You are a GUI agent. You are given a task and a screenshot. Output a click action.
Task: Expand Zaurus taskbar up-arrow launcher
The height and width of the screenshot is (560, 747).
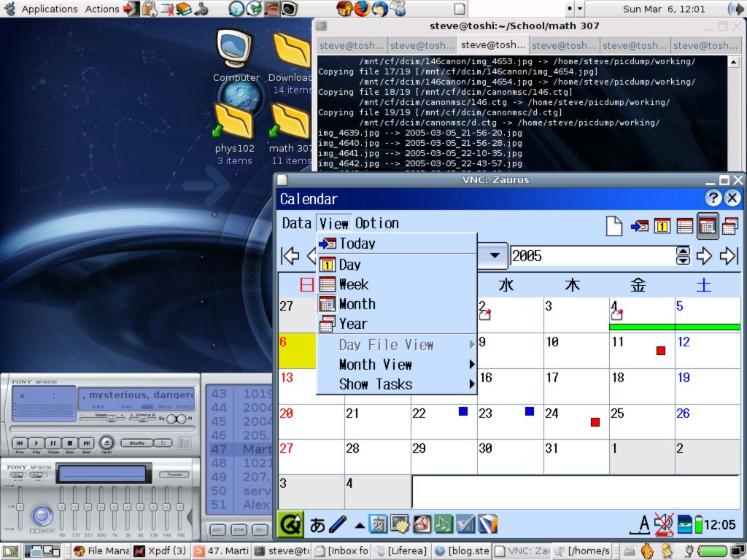click(x=360, y=526)
